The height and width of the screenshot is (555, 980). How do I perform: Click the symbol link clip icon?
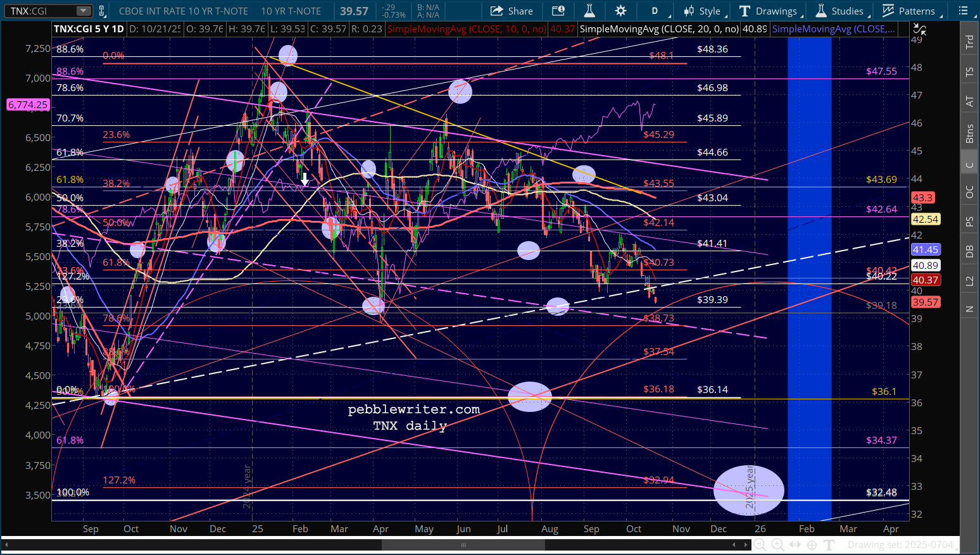tap(101, 11)
